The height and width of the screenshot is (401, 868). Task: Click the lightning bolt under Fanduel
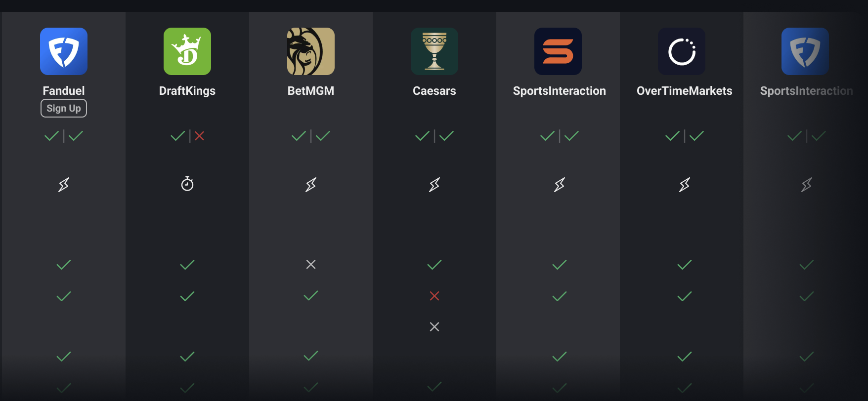63,185
